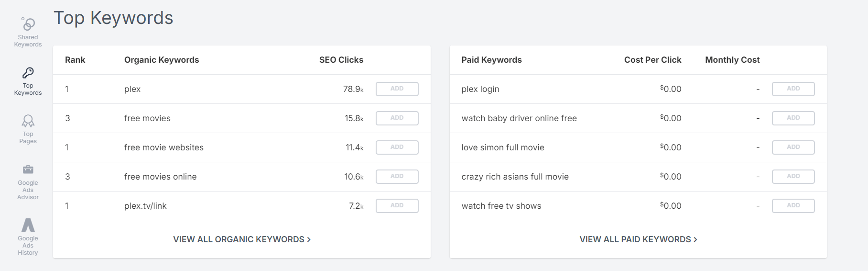The height and width of the screenshot is (271, 868).
Task: Add 'love simon full movie' keyword
Action: point(793,147)
